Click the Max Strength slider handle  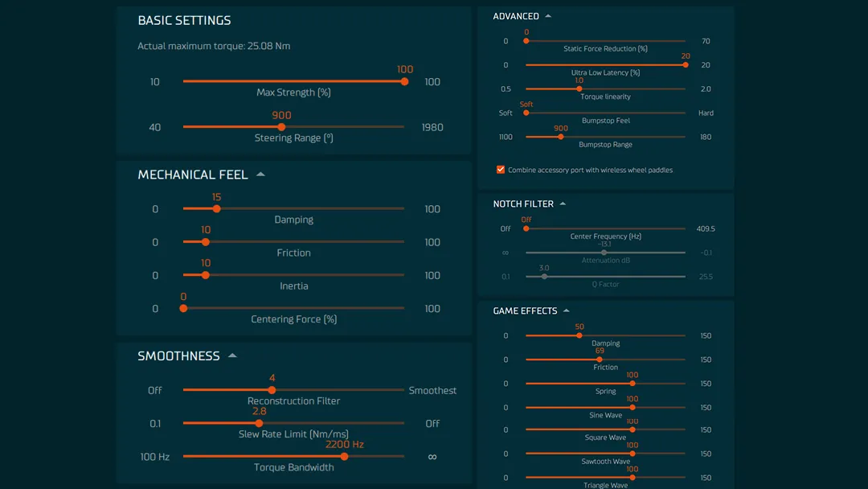pos(404,81)
